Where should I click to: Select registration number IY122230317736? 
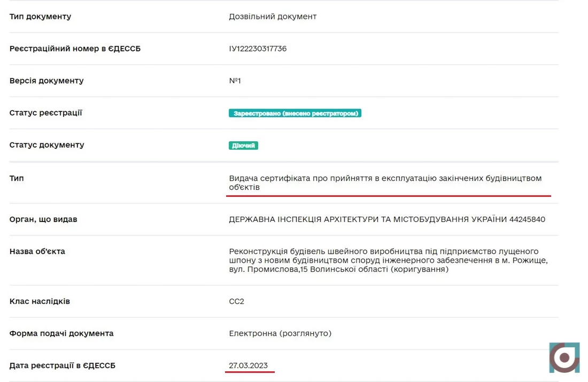click(x=258, y=49)
